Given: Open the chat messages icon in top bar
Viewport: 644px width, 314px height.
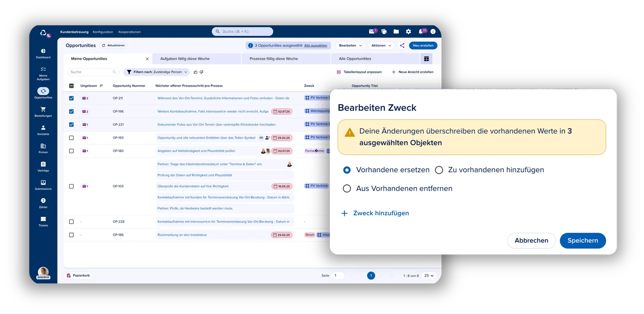Looking at the screenshot, I should click(384, 31).
